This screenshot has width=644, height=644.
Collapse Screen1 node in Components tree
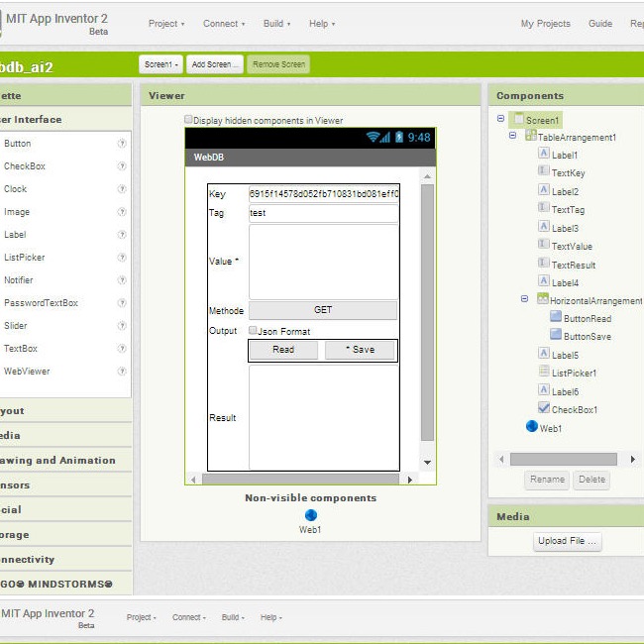pyautogui.click(x=500, y=119)
